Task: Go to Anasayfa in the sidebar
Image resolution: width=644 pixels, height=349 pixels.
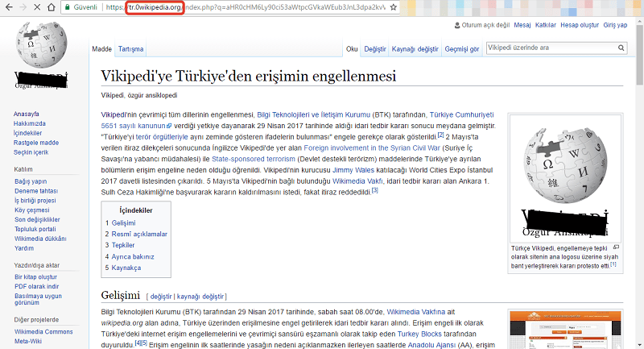Action: pyautogui.click(x=27, y=114)
